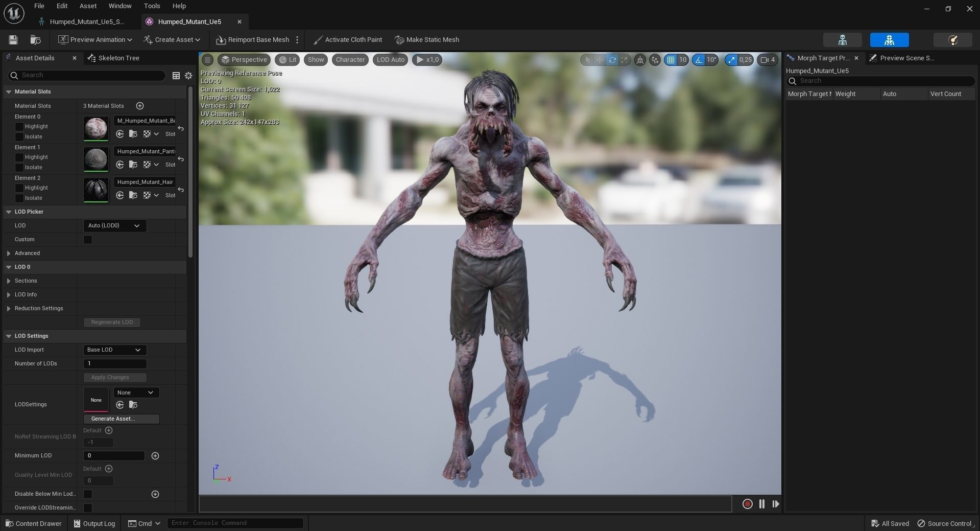Enable Highlight for Element 1
This screenshot has height=531, width=980.
click(x=19, y=157)
